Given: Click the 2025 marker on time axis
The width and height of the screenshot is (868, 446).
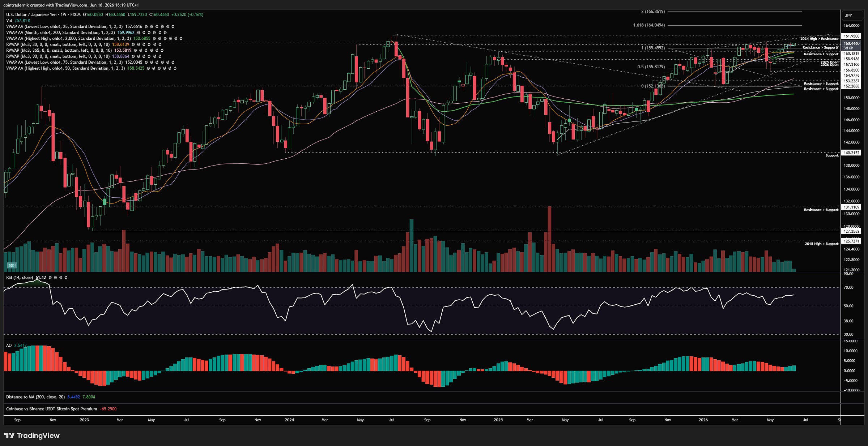Looking at the screenshot, I should point(498,420).
